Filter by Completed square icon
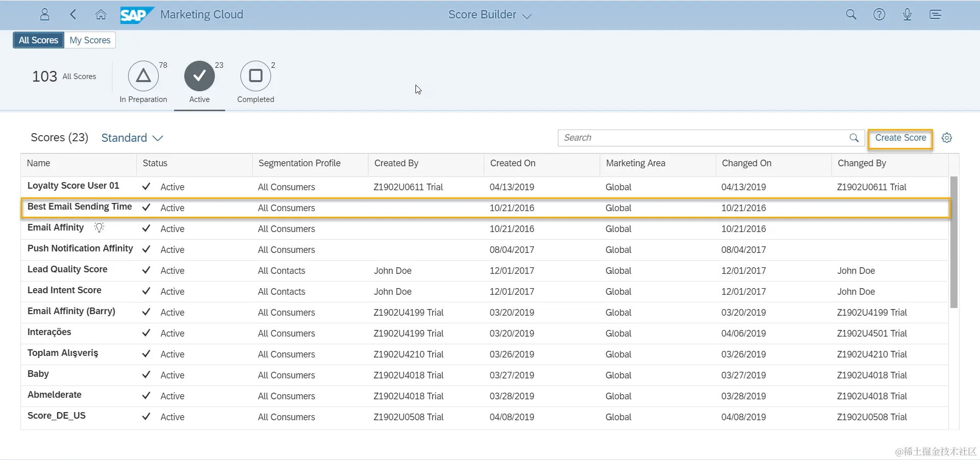Image resolution: width=980 pixels, height=460 pixels. [256, 76]
